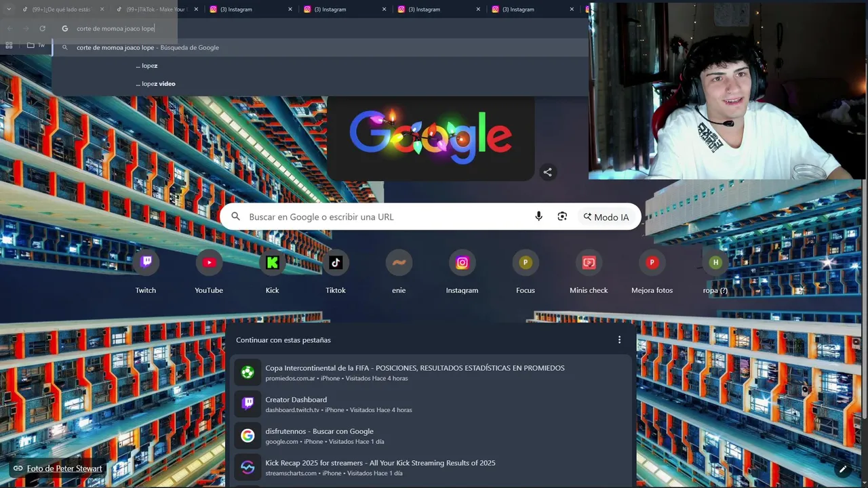
Task: Open the ropa (?) shortcut
Action: (x=715, y=270)
